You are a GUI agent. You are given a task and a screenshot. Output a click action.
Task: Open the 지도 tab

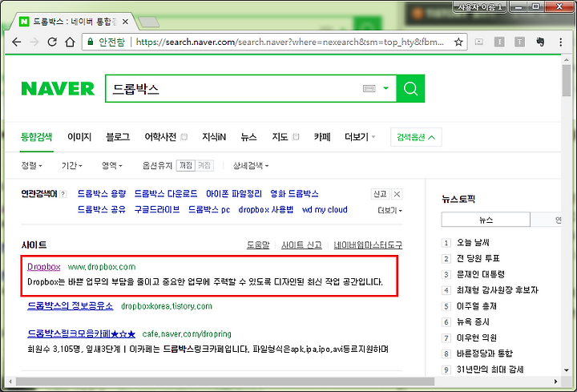[280, 137]
